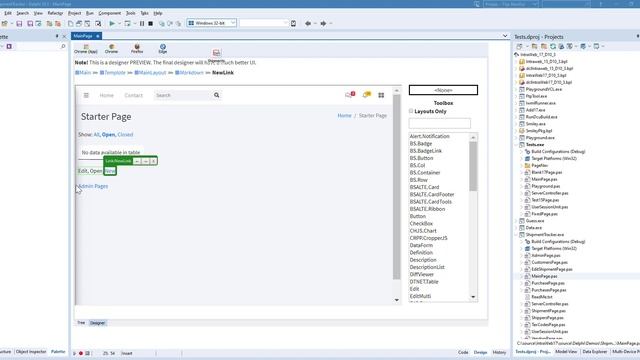This screenshot has width=640, height=360.
Task: Click the back navigation arrow in toolbar
Action: pos(308,23)
